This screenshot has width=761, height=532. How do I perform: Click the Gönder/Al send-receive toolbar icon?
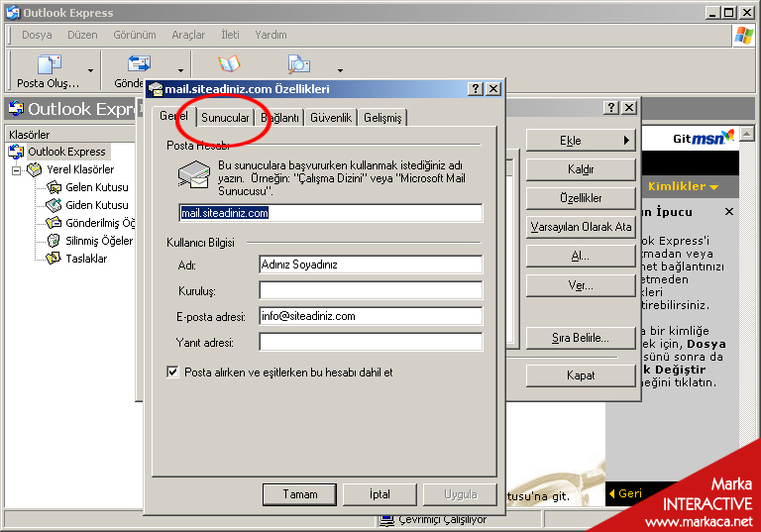[139, 63]
